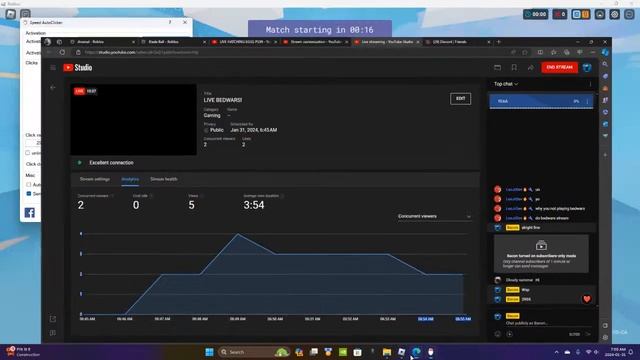This screenshot has height=360, width=640.
Task: Open the YouTube Studio hamburger menu
Action: [x=53, y=68]
